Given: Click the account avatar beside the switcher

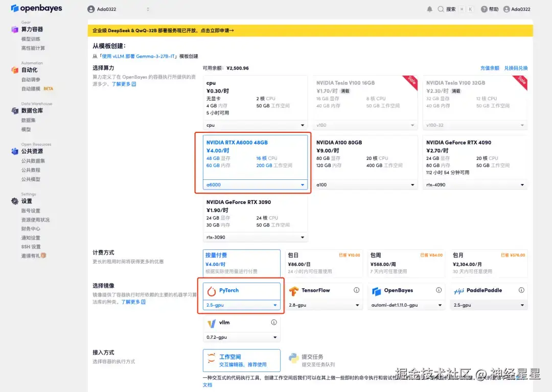Looking at the screenshot, I should (x=91, y=9).
